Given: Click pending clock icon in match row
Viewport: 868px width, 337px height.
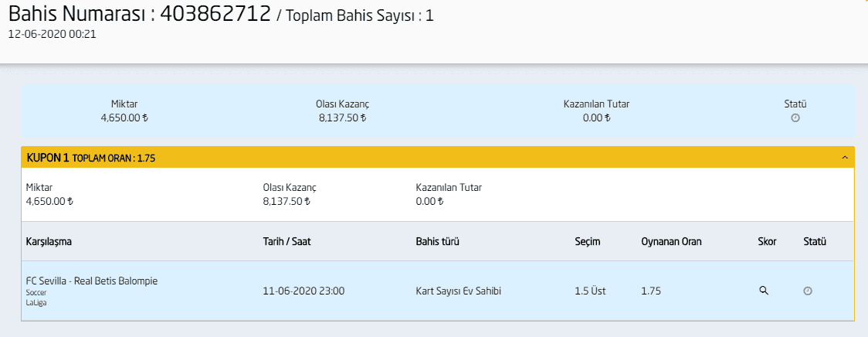Looking at the screenshot, I should [x=808, y=291].
